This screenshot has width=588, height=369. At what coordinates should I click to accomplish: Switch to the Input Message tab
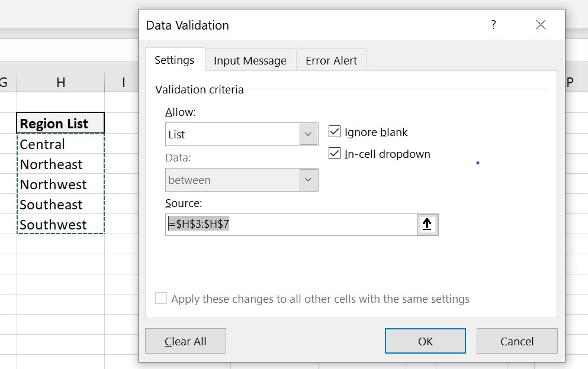(250, 60)
